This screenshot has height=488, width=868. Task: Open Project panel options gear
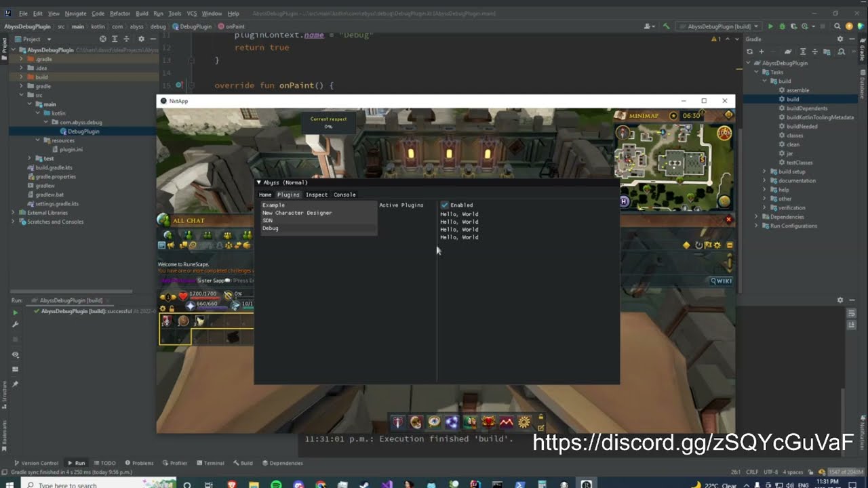tap(140, 39)
